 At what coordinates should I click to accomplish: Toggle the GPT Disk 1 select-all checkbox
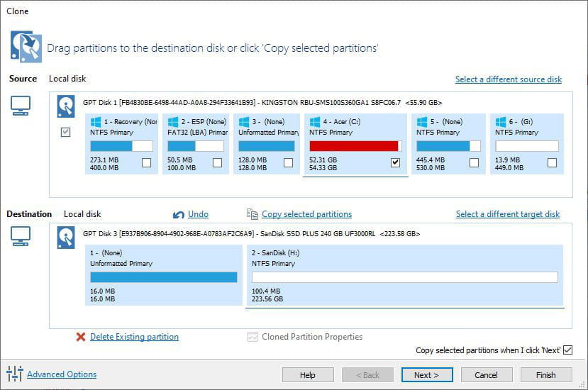tap(66, 132)
